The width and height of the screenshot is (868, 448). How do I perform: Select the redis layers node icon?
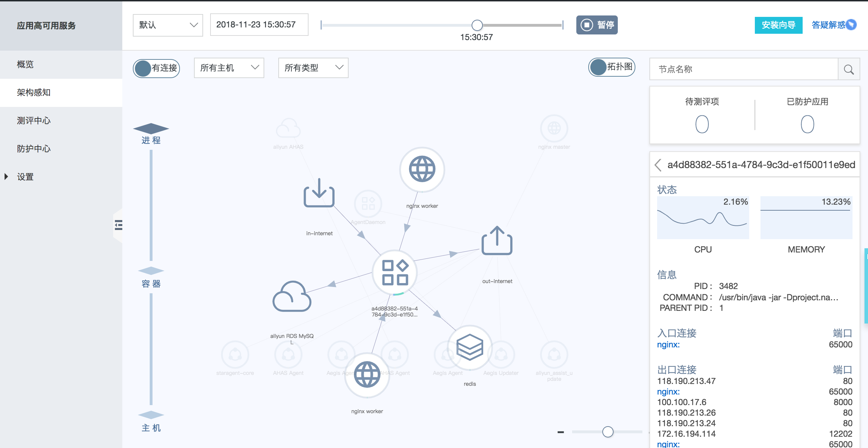tap(469, 347)
